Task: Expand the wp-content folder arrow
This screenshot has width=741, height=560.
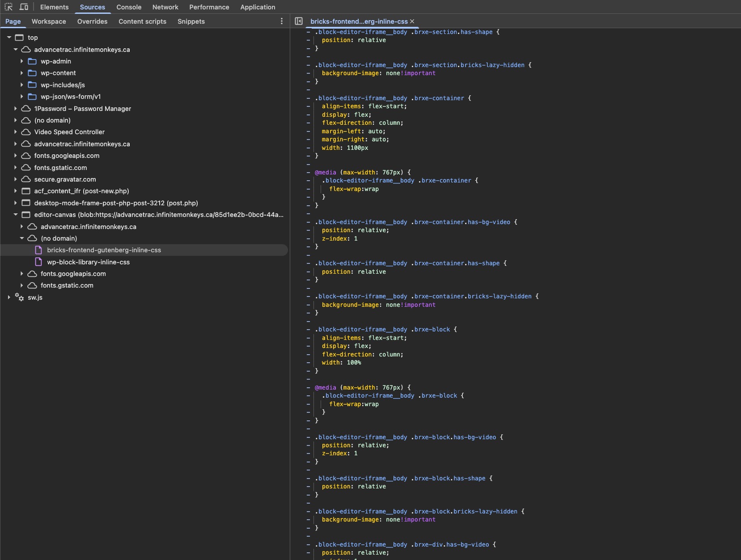Action: tap(21, 73)
